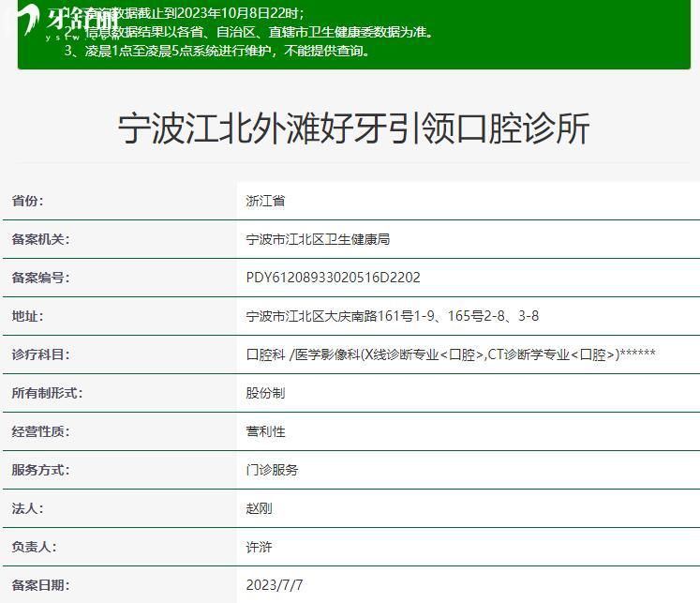Select the filing date 2023/7/7

pos(275,585)
